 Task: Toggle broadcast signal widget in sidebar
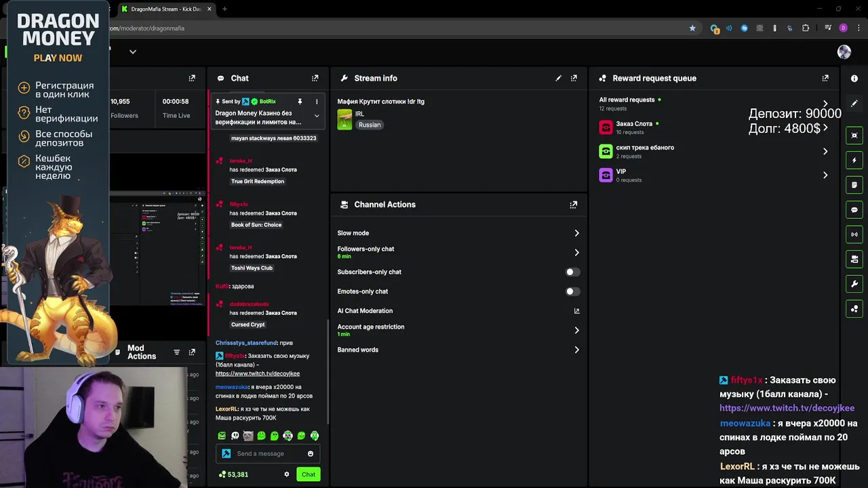854,235
